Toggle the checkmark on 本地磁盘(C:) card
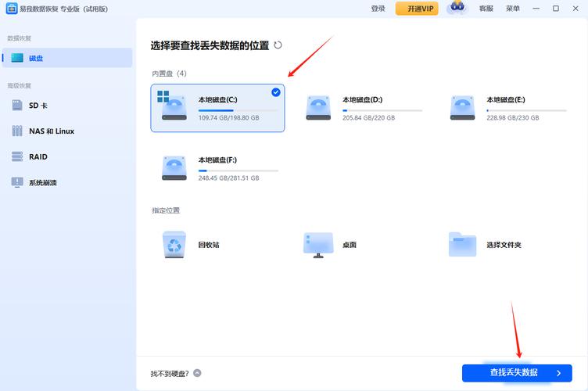 (x=276, y=92)
